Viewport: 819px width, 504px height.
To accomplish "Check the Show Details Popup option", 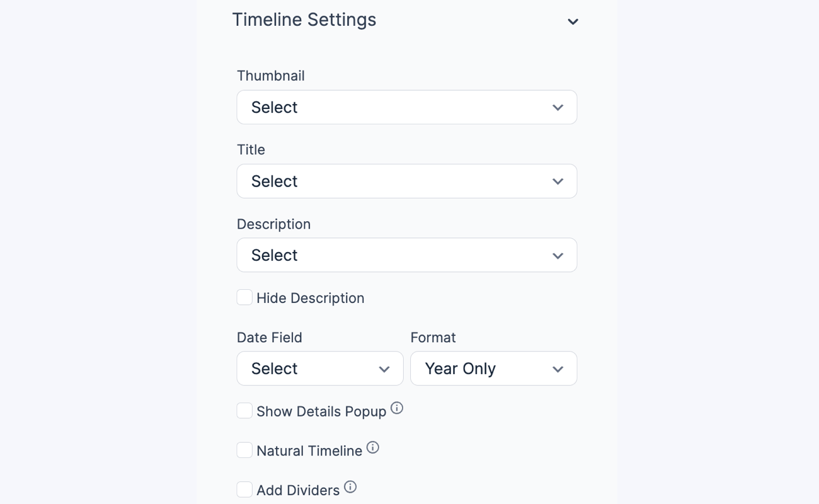I will pos(244,410).
